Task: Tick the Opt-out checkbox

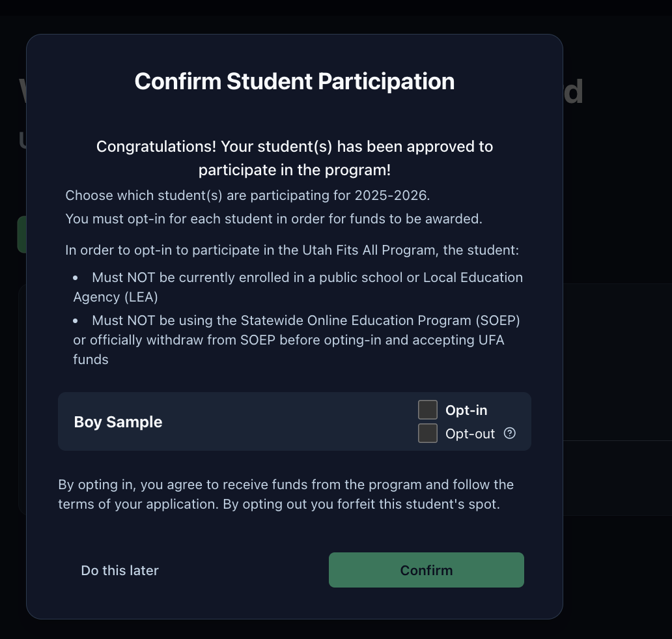Action: tap(427, 433)
